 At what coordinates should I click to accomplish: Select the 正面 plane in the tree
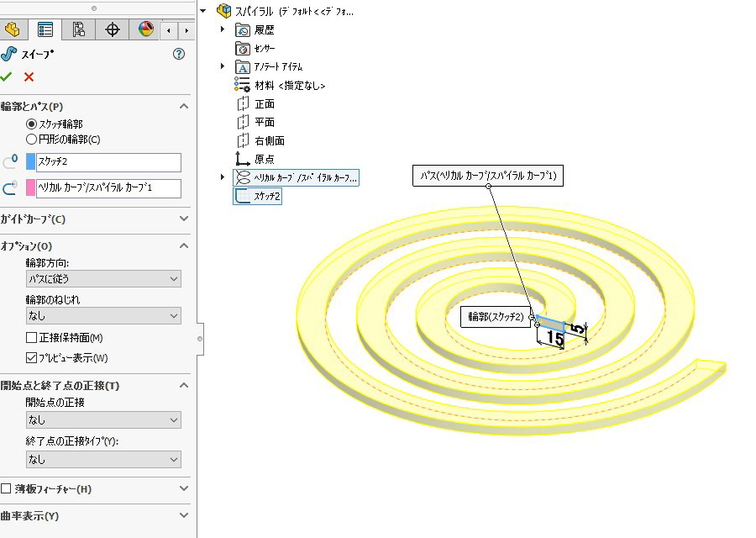pos(264,103)
